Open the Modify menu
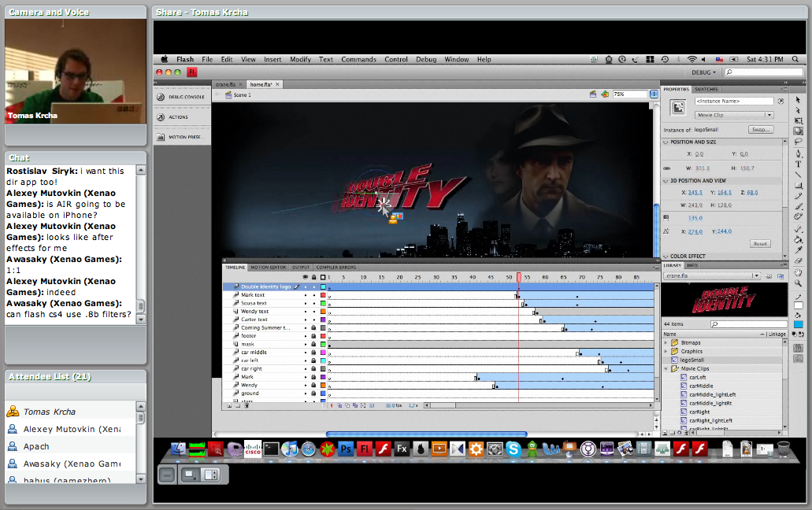Screen dimensions: 812x510 [300, 60]
